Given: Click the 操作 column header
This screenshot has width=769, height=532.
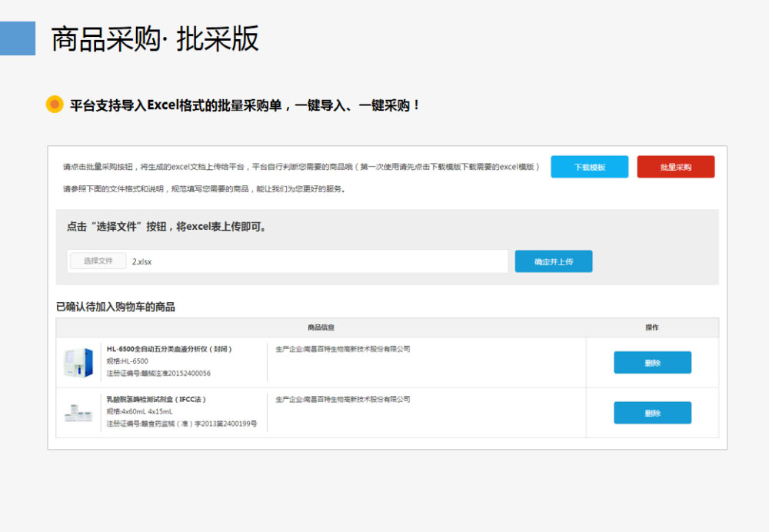Looking at the screenshot, I should 652,328.
